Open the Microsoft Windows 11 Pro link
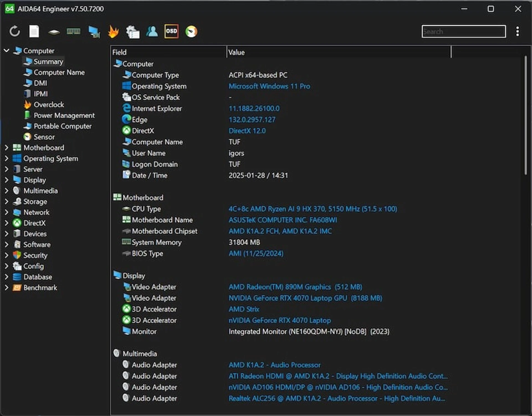 [x=269, y=86]
